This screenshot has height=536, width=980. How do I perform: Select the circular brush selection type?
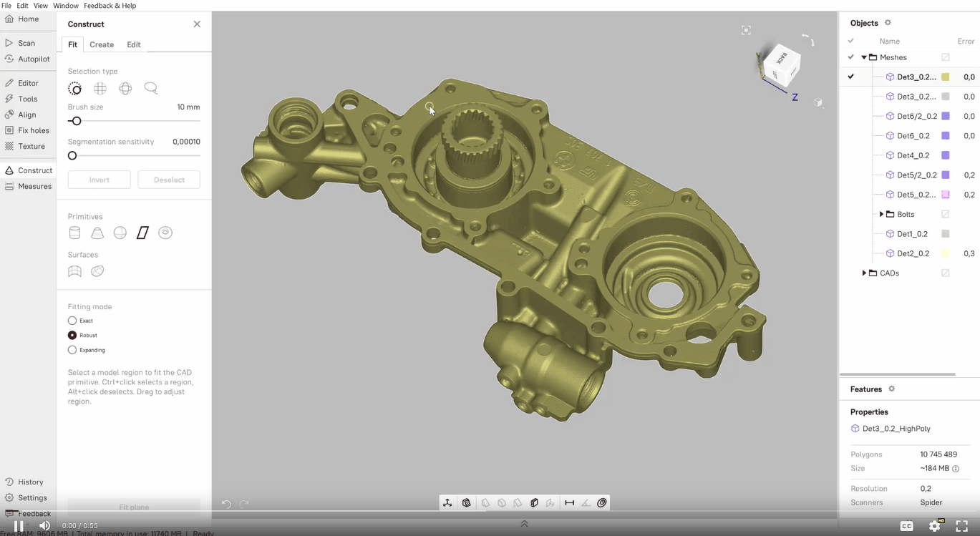coord(74,89)
